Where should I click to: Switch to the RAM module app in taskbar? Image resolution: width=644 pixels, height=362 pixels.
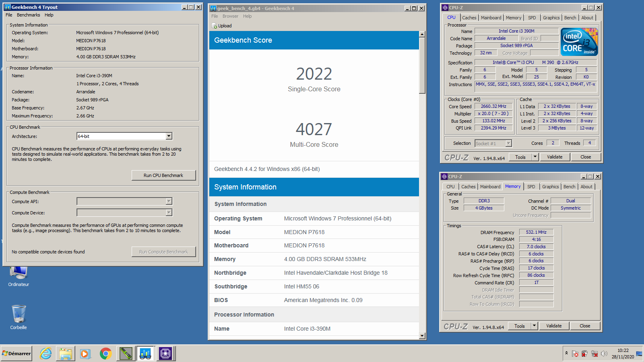(126, 354)
